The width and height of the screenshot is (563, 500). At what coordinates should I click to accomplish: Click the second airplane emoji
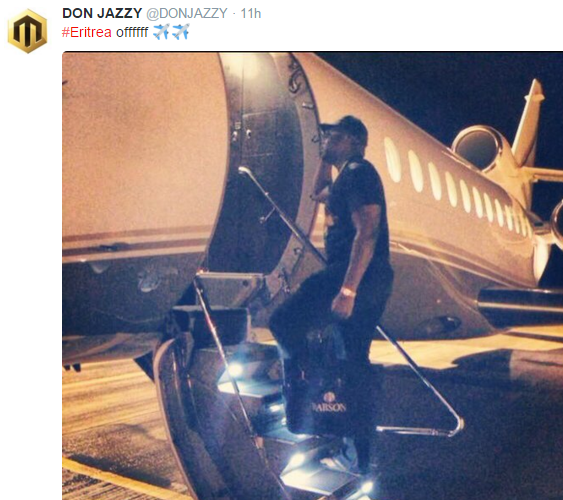180,32
